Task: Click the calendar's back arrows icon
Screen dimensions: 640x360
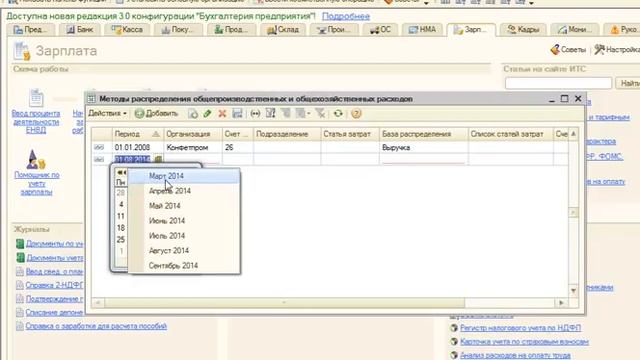Action: pyautogui.click(x=121, y=173)
